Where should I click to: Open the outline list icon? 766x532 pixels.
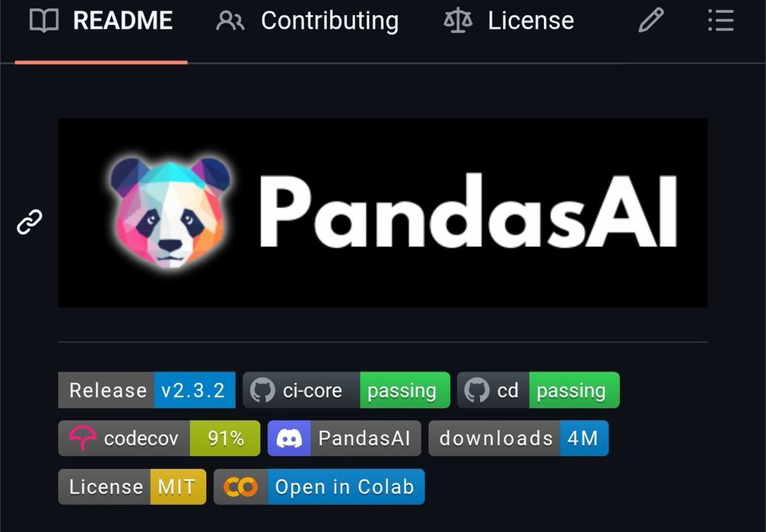(x=721, y=21)
